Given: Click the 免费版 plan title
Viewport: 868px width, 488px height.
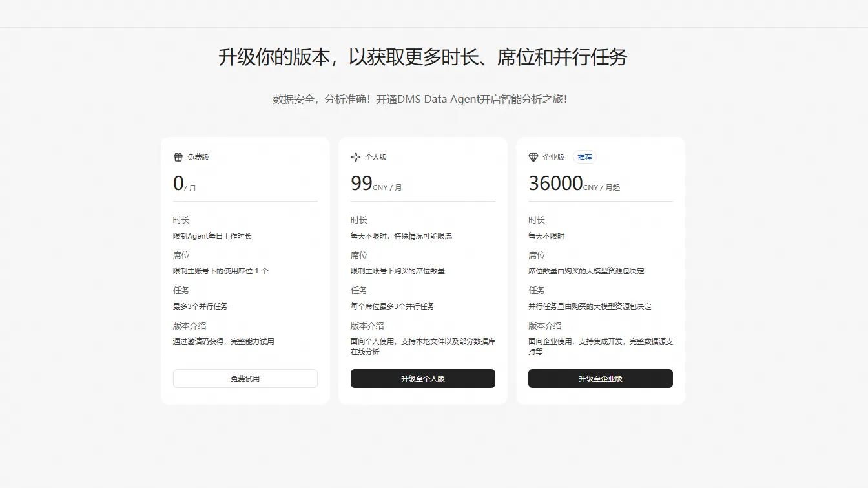Looking at the screenshot, I should click(x=198, y=157).
